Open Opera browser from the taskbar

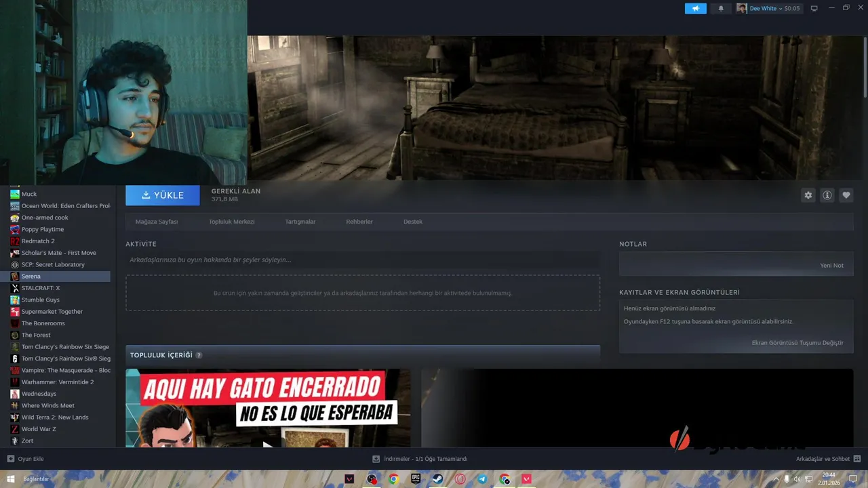[x=460, y=479]
